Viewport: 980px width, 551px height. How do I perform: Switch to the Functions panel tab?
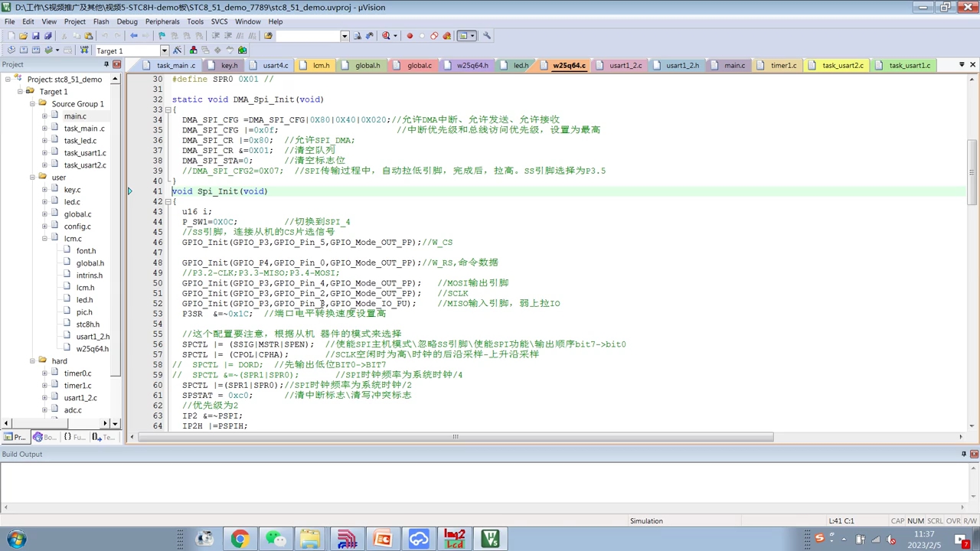pyautogui.click(x=74, y=437)
